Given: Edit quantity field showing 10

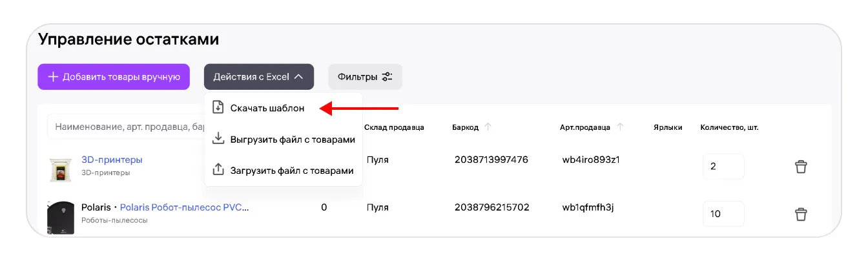Looking at the screenshot, I should [723, 214].
